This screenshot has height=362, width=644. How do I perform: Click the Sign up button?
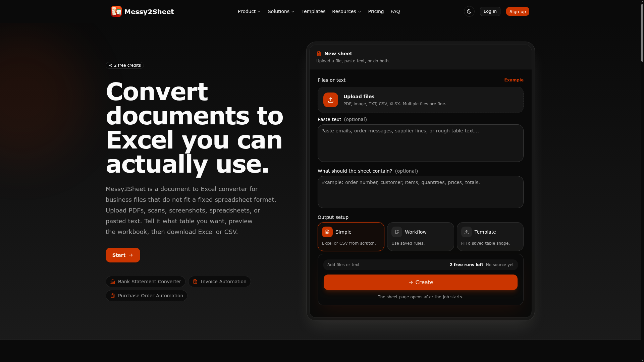click(x=518, y=11)
